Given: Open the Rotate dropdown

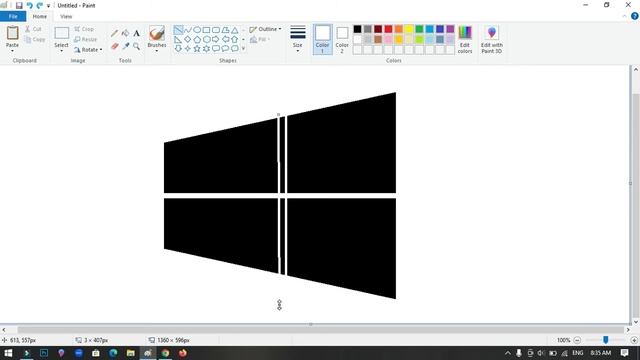Looking at the screenshot, I should click(88, 50).
